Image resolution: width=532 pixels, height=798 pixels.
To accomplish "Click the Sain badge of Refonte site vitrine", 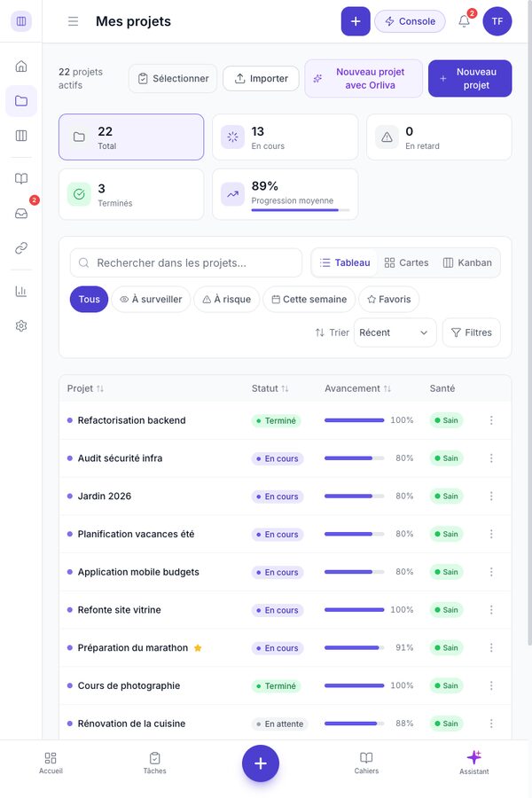I will pos(446,610).
